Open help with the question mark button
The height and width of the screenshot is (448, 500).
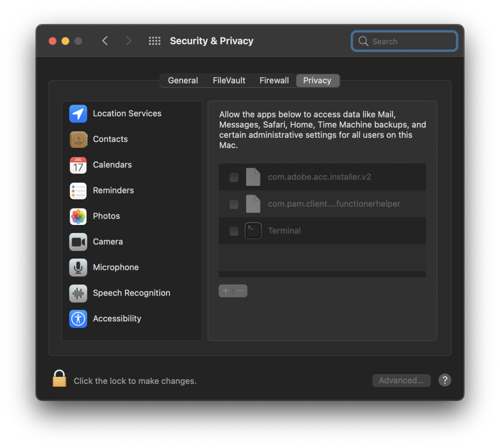tap(444, 380)
